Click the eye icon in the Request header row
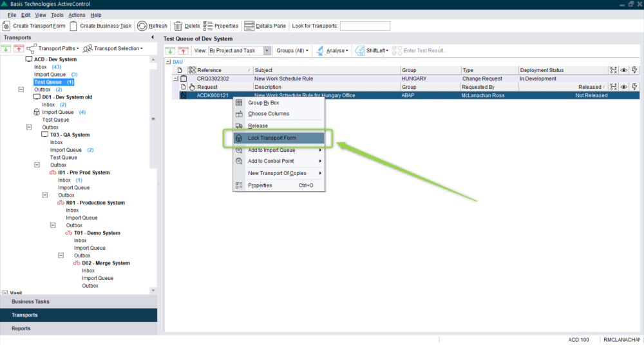 (x=623, y=87)
